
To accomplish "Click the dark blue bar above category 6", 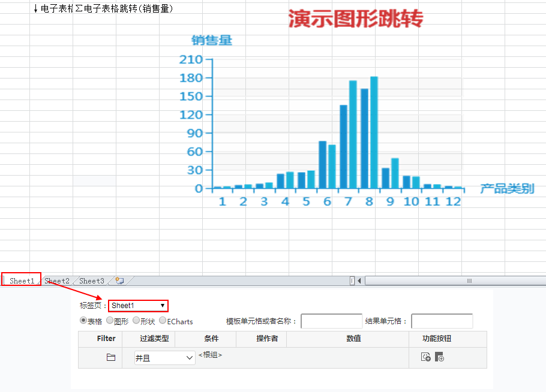I will (x=322, y=165).
